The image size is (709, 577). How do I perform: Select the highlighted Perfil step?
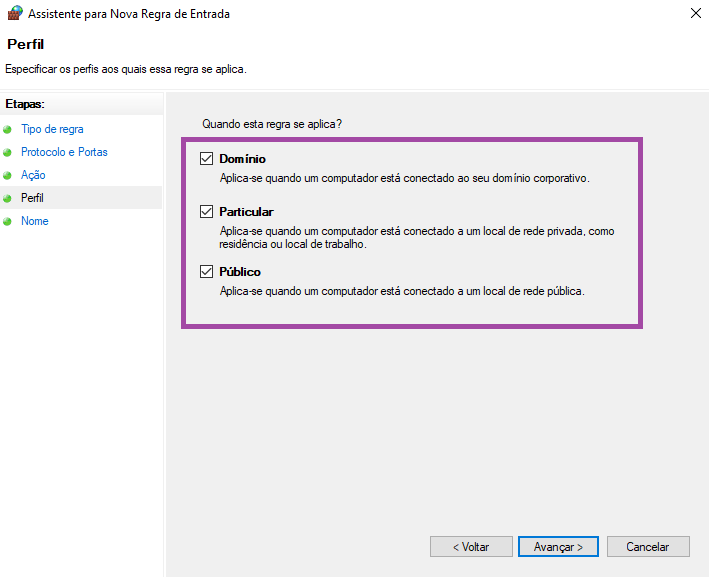32,198
